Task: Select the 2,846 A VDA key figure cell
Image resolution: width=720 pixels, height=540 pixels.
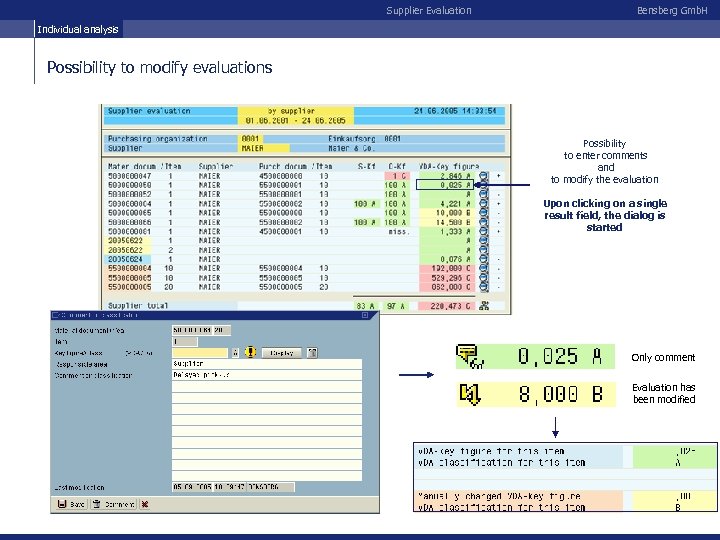Action: [x=446, y=176]
